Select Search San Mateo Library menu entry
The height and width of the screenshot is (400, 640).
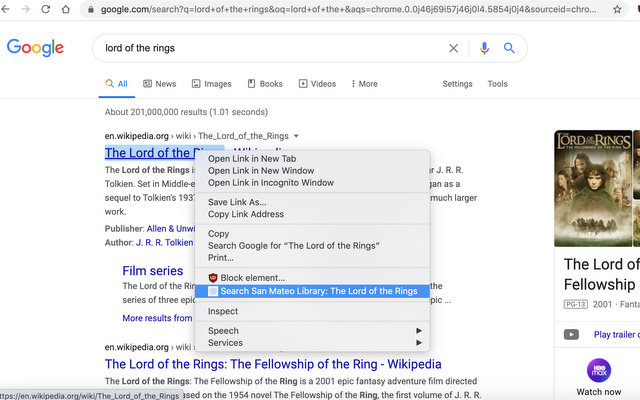318,291
